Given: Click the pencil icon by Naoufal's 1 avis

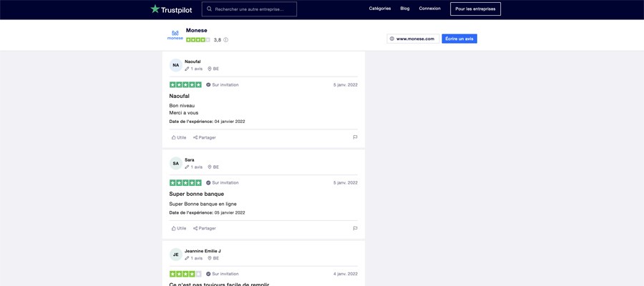Looking at the screenshot, I should tap(187, 69).
